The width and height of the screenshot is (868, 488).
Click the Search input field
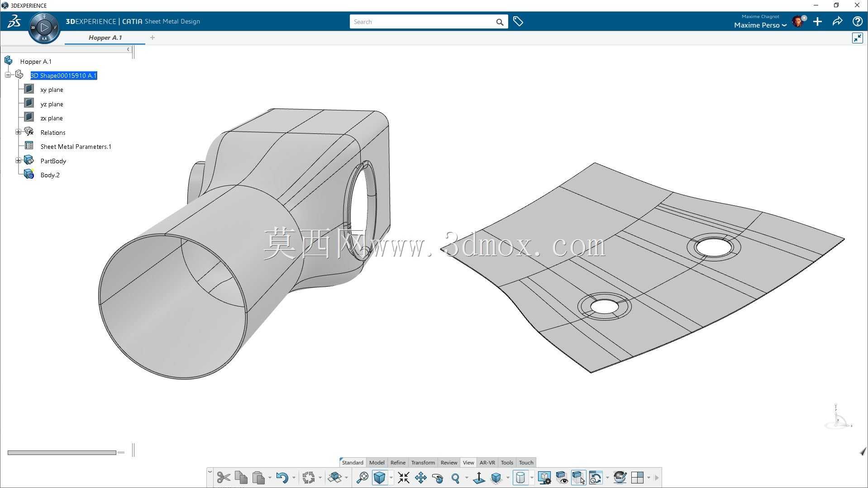click(x=421, y=22)
